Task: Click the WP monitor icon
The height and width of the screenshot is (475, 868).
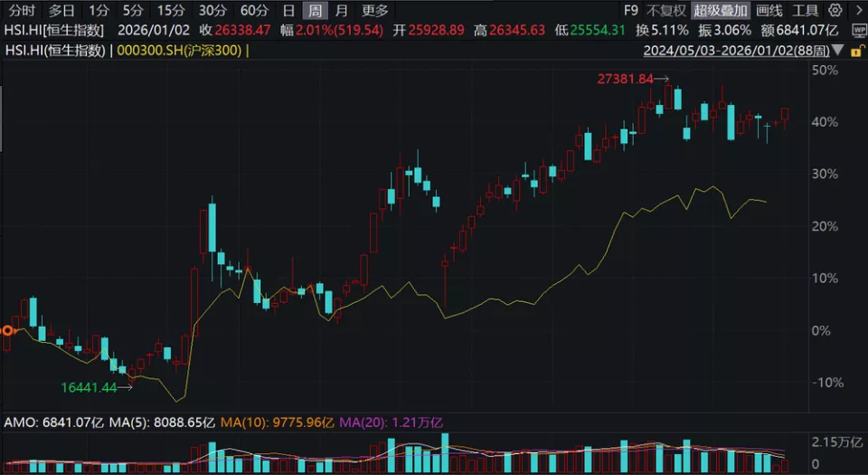Action: [859, 31]
